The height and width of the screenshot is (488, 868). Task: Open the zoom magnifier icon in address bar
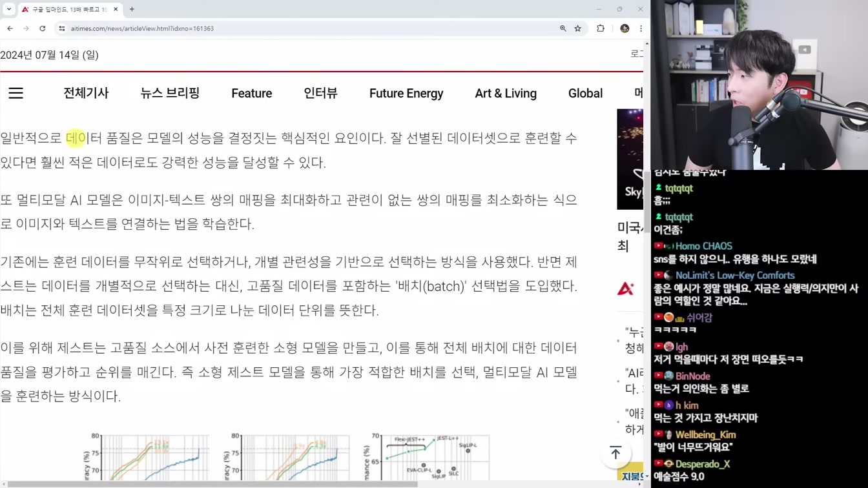coord(563,28)
